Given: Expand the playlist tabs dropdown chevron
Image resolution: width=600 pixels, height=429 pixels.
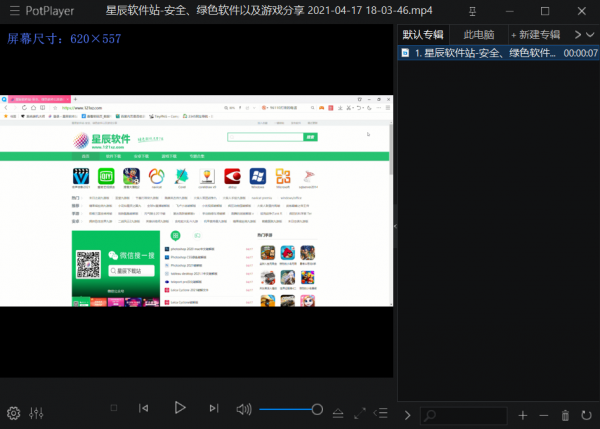Looking at the screenshot, I should 590,35.
